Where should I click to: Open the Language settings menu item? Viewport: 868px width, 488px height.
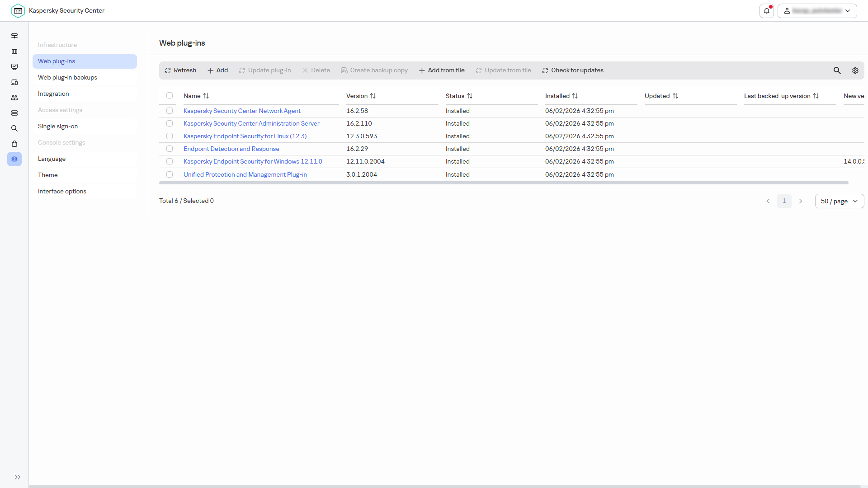(x=85, y=159)
